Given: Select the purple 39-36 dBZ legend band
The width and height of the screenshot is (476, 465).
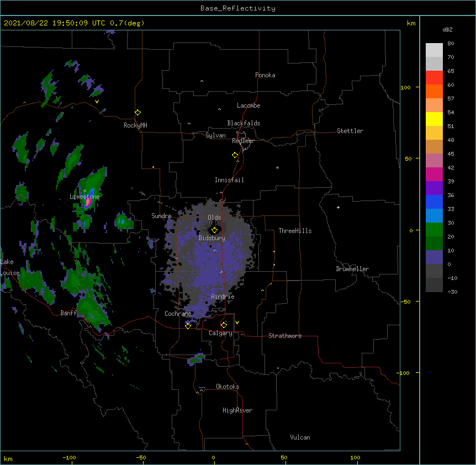Looking at the screenshot, I should pos(434,188).
